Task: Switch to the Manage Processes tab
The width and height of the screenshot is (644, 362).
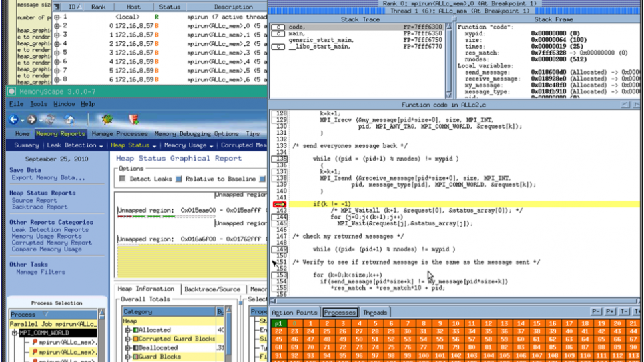Action: pyautogui.click(x=119, y=133)
